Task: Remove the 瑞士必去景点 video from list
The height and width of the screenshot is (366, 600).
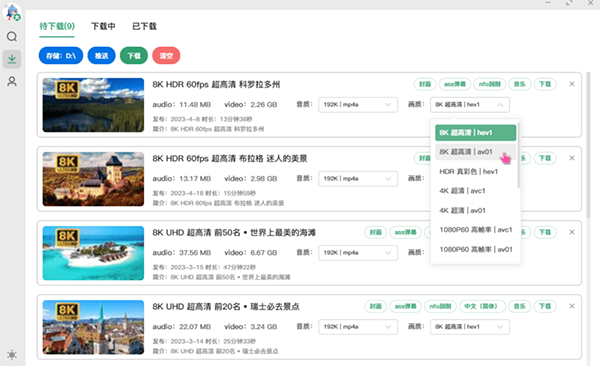Action: (x=572, y=306)
